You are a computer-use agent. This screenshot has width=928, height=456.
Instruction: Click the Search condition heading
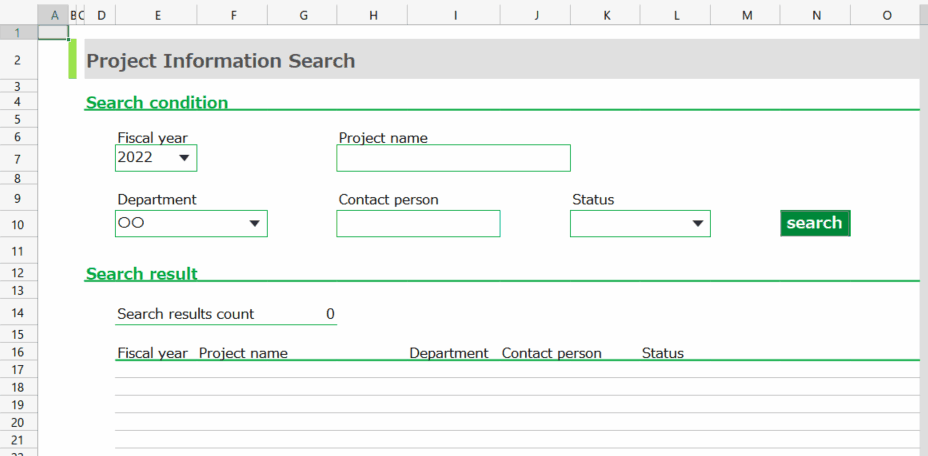point(157,102)
